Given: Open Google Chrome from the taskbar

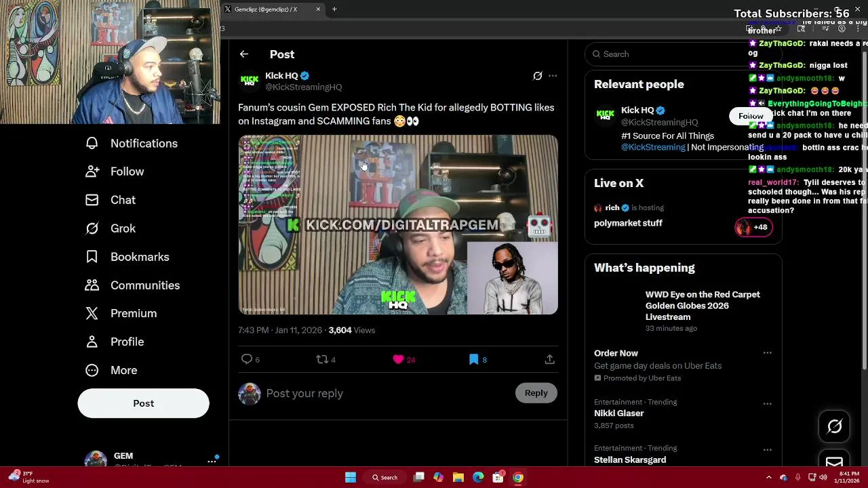Looking at the screenshot, I should click(518, 478).
